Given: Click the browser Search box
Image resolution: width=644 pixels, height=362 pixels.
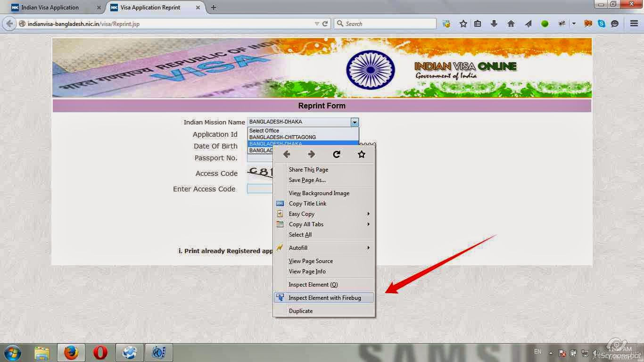Looking at the screenshot, I should (385, 24).
